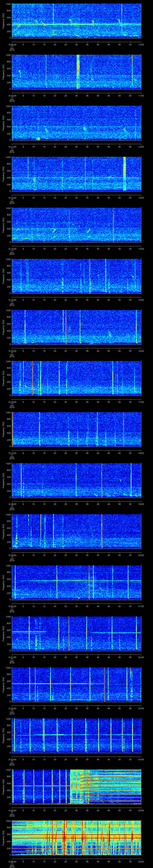153x868 pixels.
Task: Select the '9:12:00' time axis label
Action: pyautogui.click(x=12, y=198)
